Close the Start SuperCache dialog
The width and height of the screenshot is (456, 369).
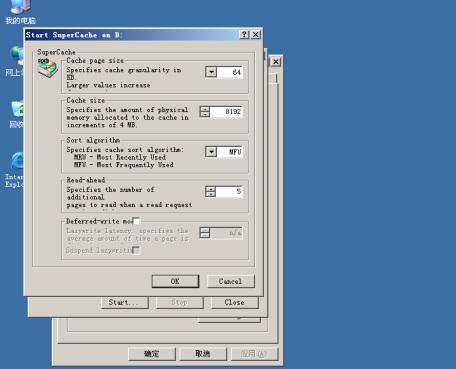(255, 34)
